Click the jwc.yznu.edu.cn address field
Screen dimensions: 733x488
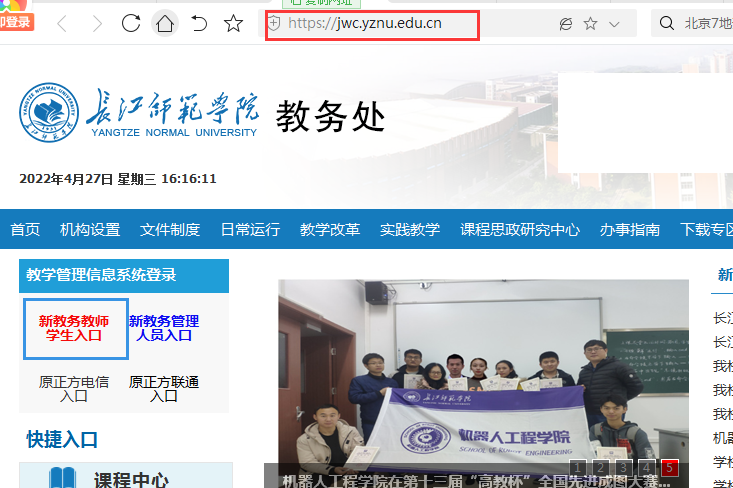coord(380,23)
